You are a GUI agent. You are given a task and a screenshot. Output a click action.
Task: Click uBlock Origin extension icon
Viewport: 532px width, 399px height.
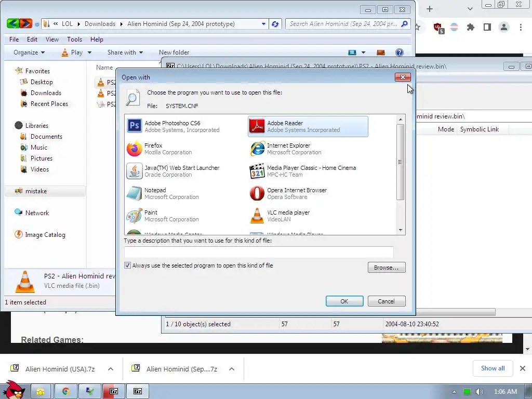point(438,28)
